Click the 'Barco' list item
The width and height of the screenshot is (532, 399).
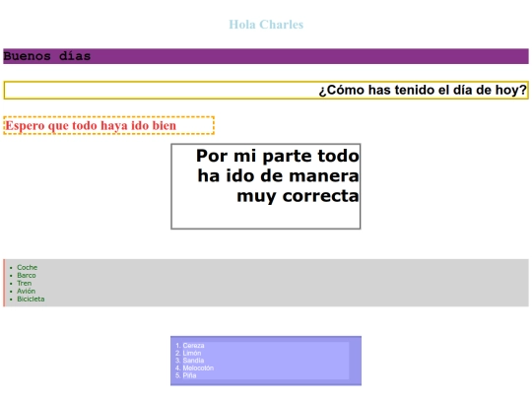(27, 275)
